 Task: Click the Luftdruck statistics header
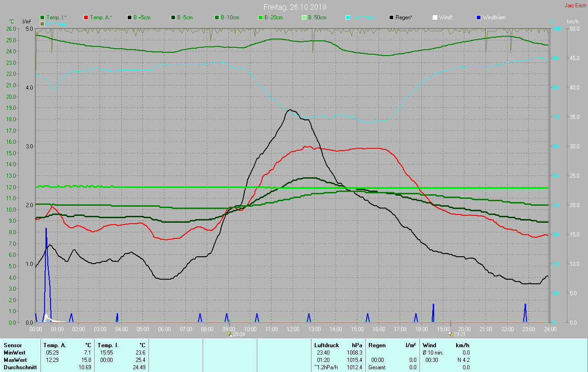[327, 345]
